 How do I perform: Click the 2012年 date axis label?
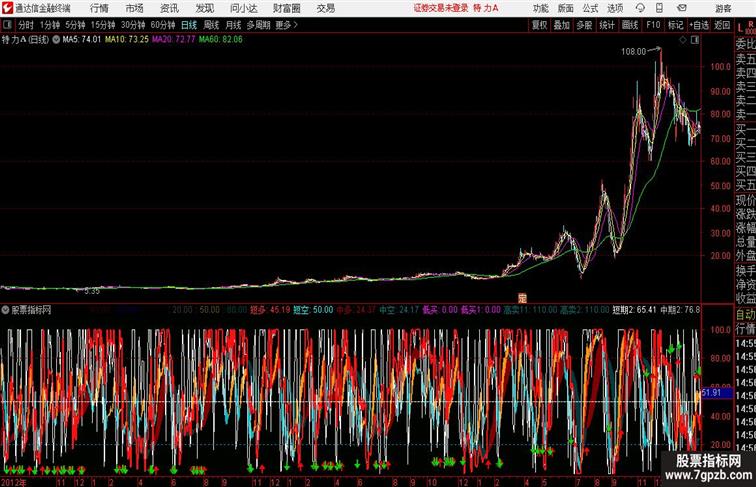pyautogui.click(x=14, y=482)
